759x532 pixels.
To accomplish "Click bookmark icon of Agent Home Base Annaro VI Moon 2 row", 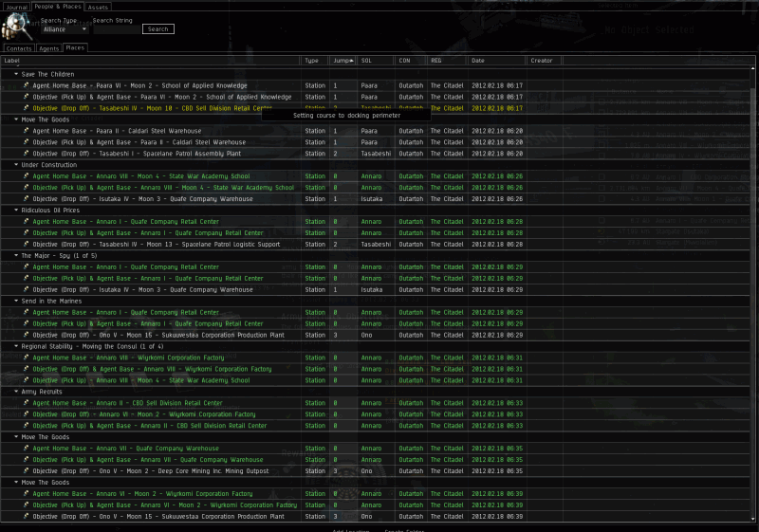I will [x=27, y=494].
